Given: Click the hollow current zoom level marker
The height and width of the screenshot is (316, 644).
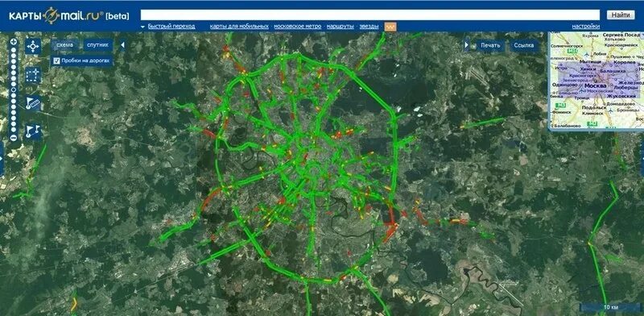Looking at the screenshot, I should click(x=14, y=89).
